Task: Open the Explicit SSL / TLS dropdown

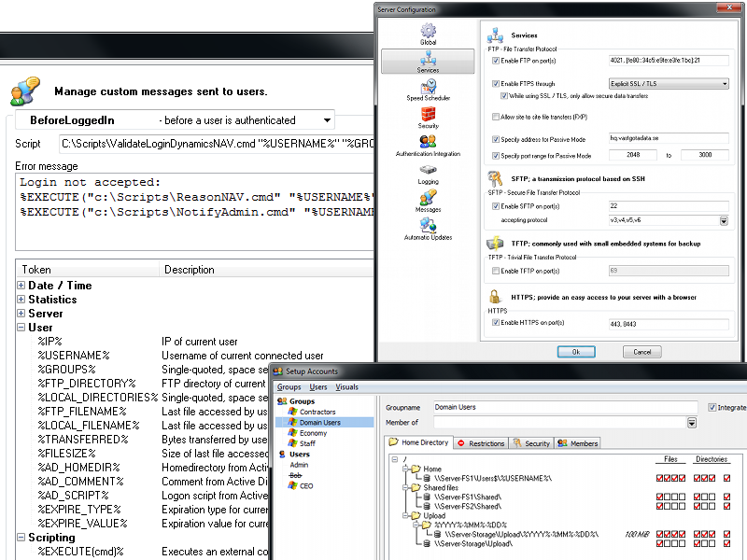Action: (667, 84)
